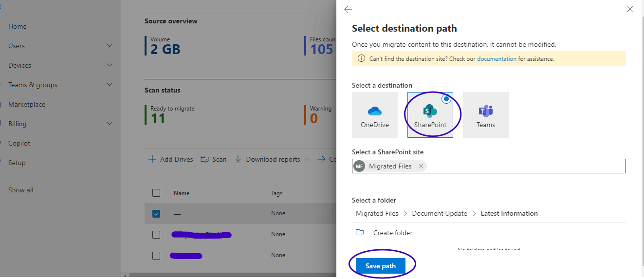Click the SharePoint site input field
Viewport: 644px width, 279px height.
coord(526,166)
